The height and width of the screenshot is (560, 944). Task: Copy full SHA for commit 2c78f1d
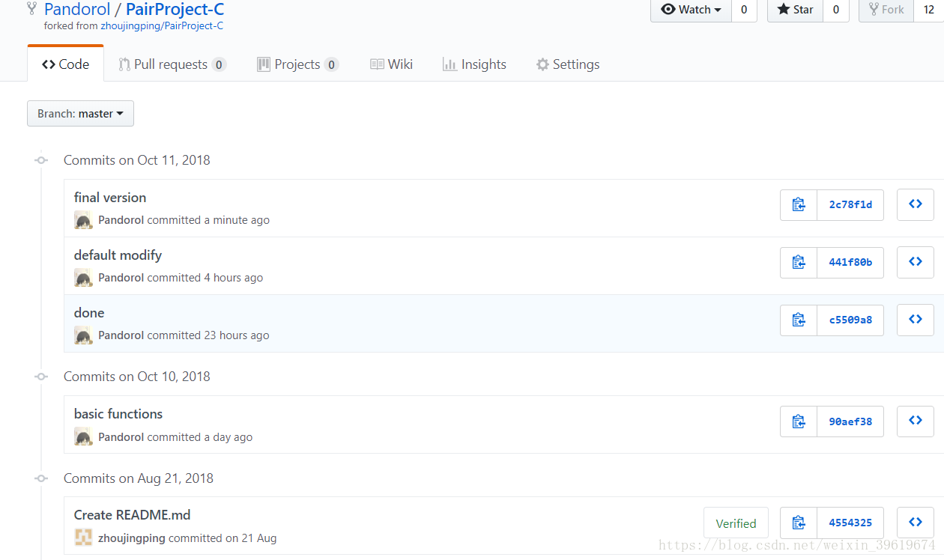tap(799, 204)
